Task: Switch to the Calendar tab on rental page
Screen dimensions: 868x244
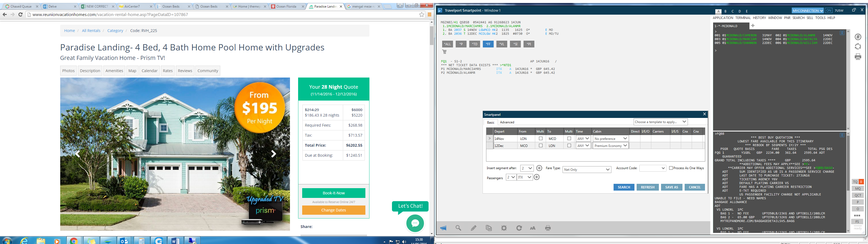Action: [x=150, y=71]
